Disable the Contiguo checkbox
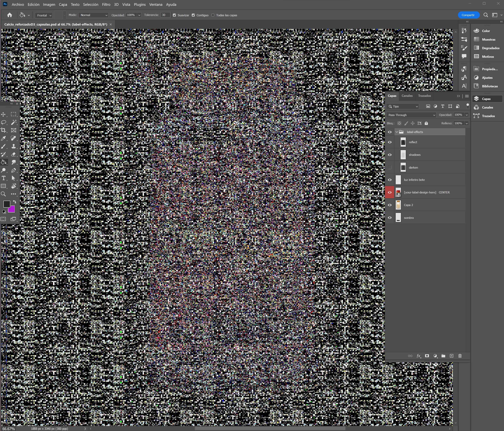Image resolution: width=504 pixels, height=431 pixels. pyautogui.click(x=193, y=15)
